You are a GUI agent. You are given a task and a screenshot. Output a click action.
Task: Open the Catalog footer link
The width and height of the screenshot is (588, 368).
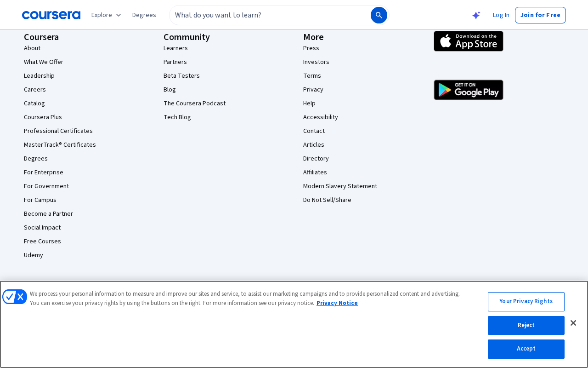34,103
